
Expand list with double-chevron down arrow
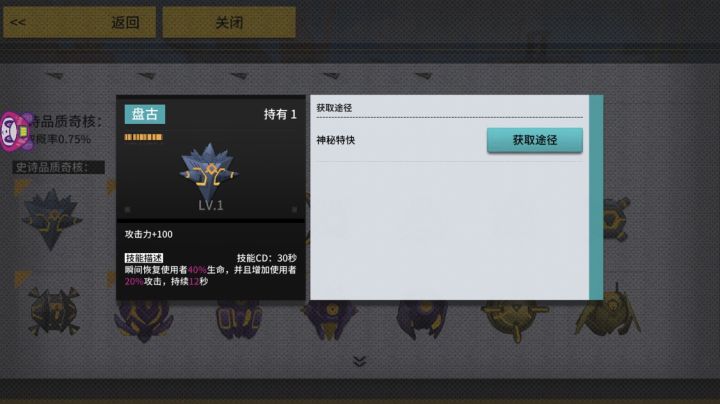tap(360, 361)
